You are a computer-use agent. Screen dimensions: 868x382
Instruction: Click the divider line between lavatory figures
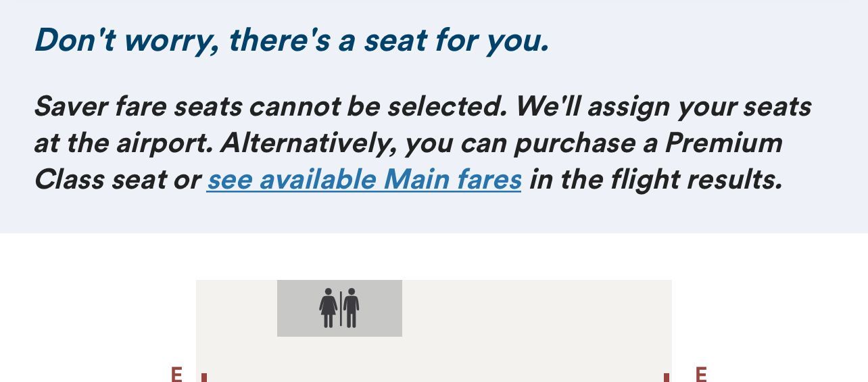coord(341,309)
